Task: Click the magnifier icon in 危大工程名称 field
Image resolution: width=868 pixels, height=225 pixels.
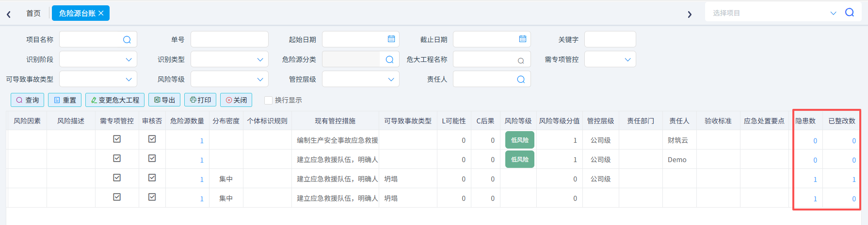Action: click(521, 60)
